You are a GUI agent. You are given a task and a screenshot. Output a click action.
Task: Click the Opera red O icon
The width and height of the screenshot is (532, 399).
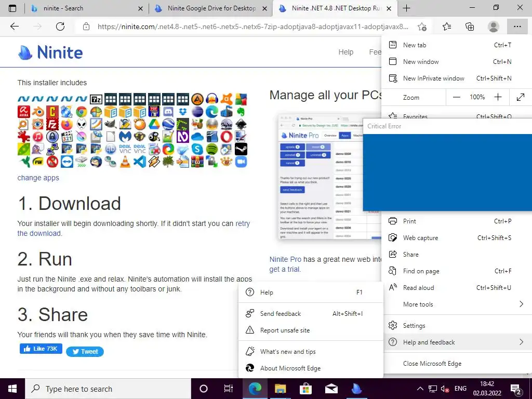[x=227, y=137]
